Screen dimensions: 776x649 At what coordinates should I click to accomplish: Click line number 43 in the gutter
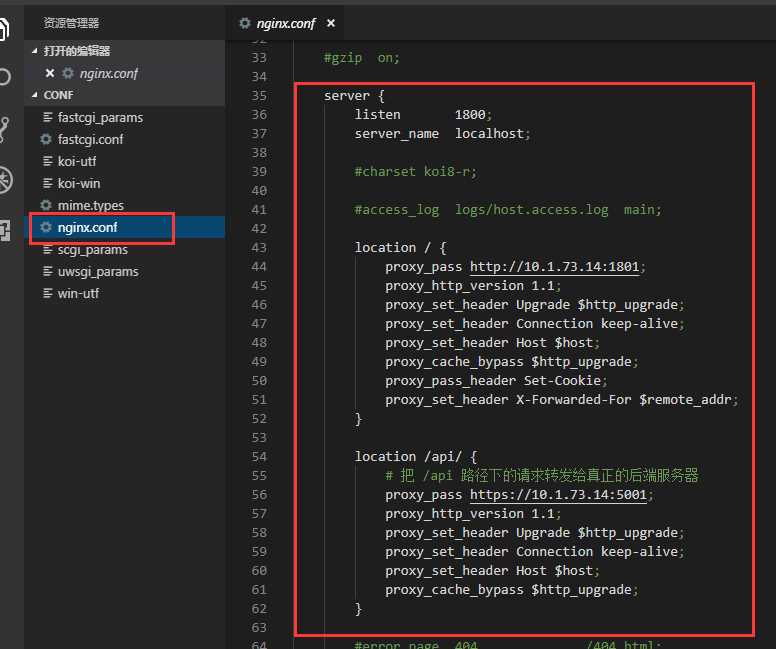pos(259,248)
